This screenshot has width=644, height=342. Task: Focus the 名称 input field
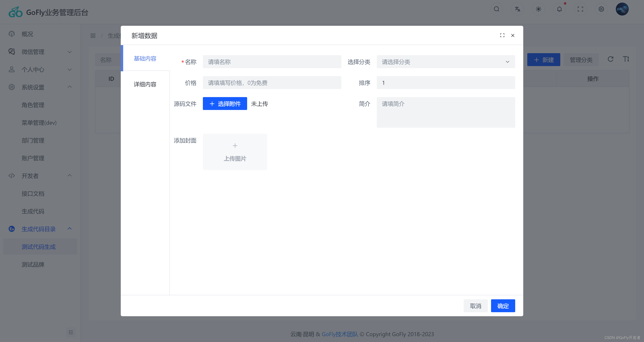[272, 62]
